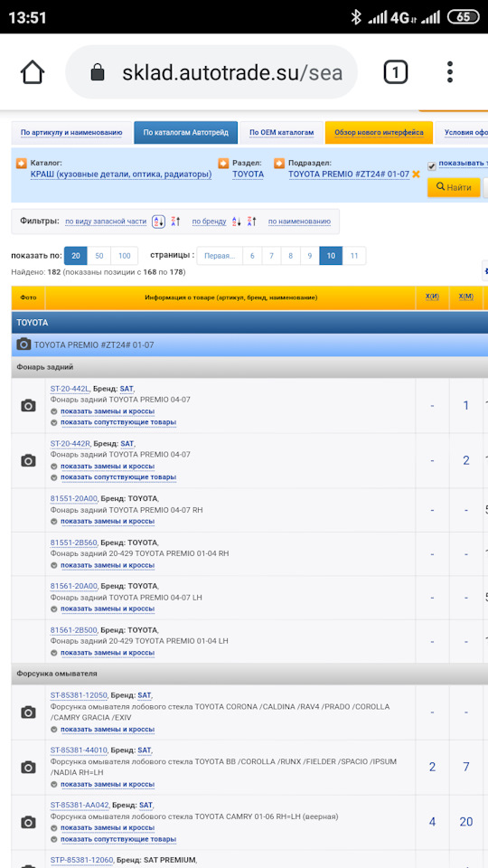Expand related products for ST-20-442L

coord(118,422)
